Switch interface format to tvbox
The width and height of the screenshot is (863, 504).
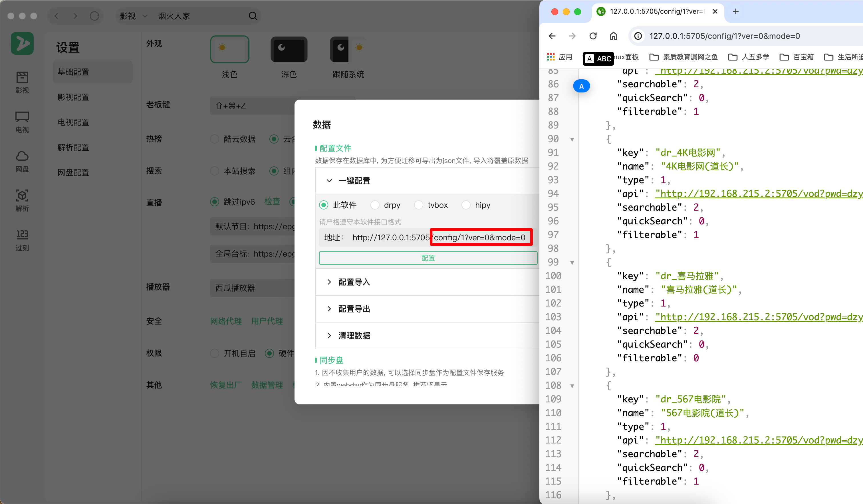418,205
